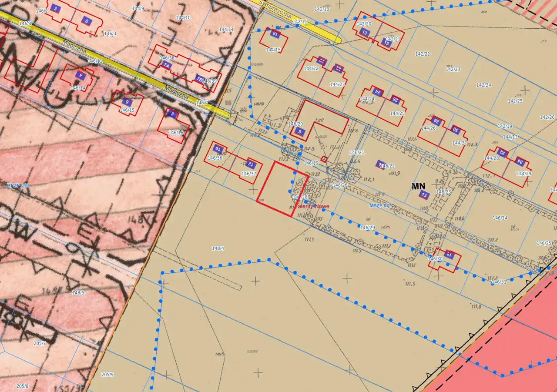
Task: Click parcel label 142/10
Action: pos(322,9)
